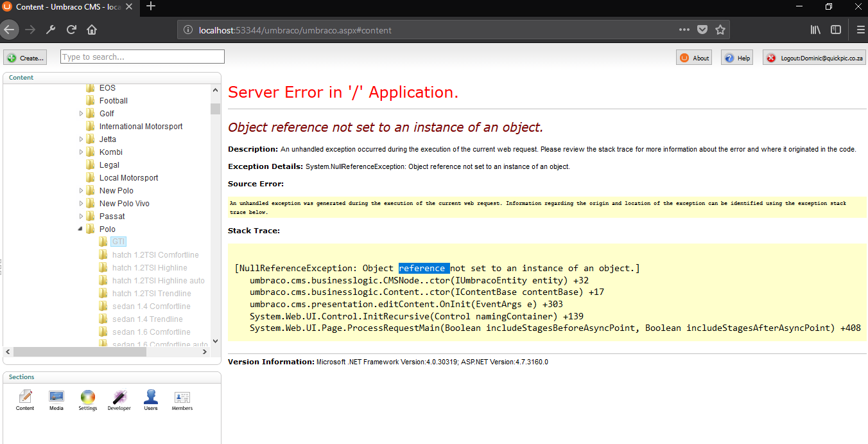The width and height of the screenshot is (868, 444).
Task: Open browser library icon
Action: [815, 30]
